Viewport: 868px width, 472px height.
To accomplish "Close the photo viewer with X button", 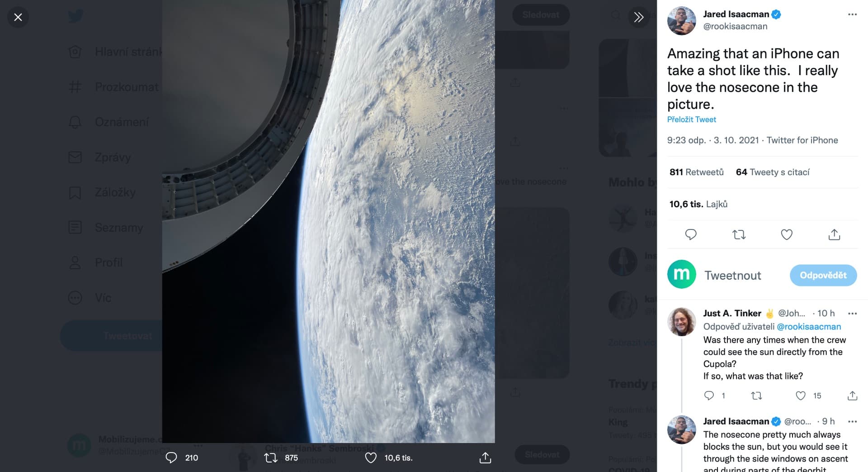I will [x=18, y=17].
